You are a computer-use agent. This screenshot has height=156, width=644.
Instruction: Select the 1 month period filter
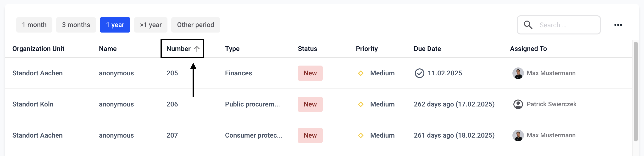point(34,25)
